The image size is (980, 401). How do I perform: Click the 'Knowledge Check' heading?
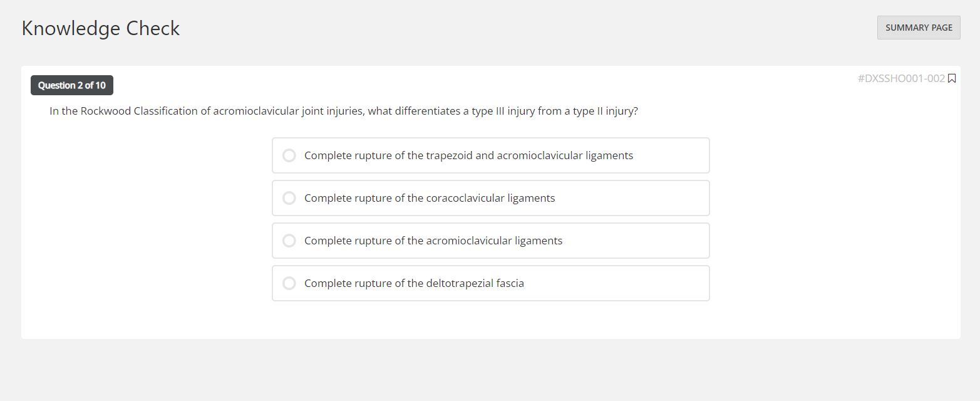point(101,28)
